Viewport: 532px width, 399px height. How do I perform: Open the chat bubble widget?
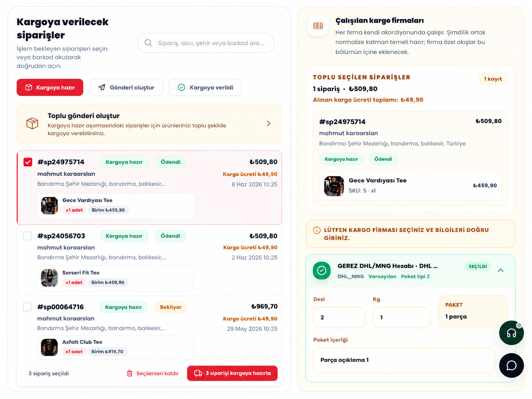pos(511,366)
